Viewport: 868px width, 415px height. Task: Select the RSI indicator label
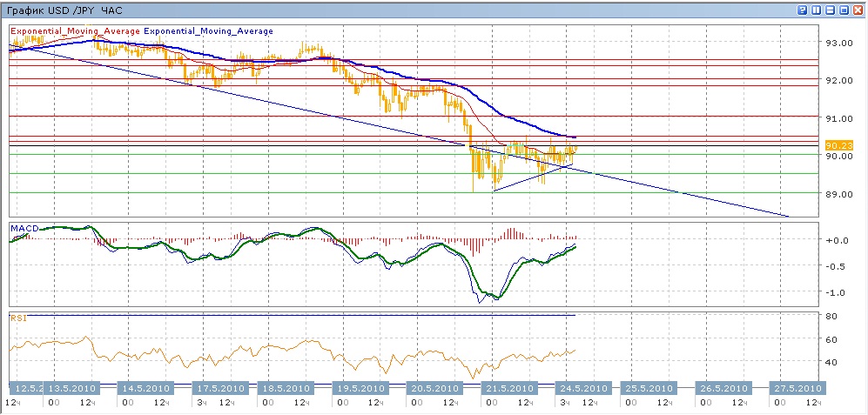tap(18, 318)
